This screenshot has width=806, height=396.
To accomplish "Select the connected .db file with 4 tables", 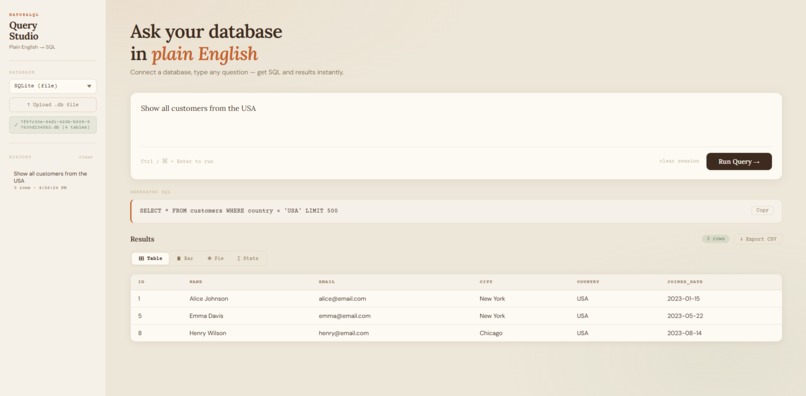I will click(x=53, y=124).
